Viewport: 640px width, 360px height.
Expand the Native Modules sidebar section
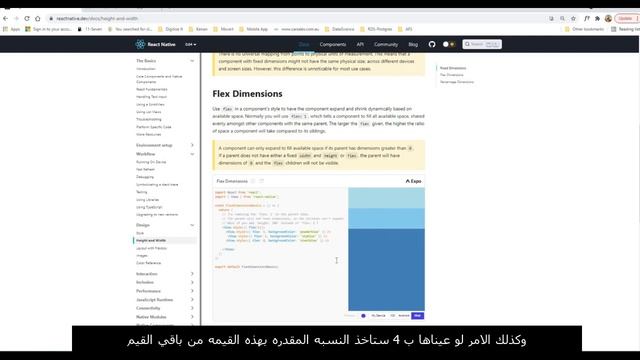coord(165,317)
